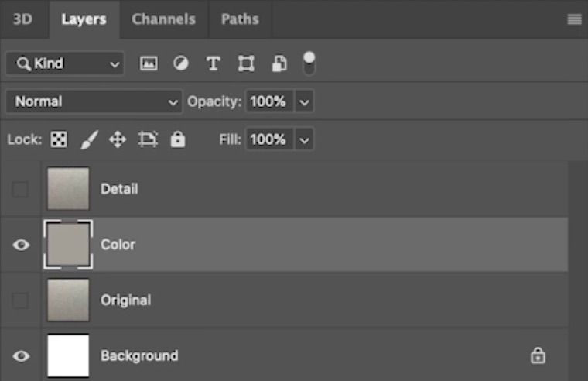This screenshot has width=588, height=381.
Task: Click the Fill 100% value field
Action: click(269, 139)
